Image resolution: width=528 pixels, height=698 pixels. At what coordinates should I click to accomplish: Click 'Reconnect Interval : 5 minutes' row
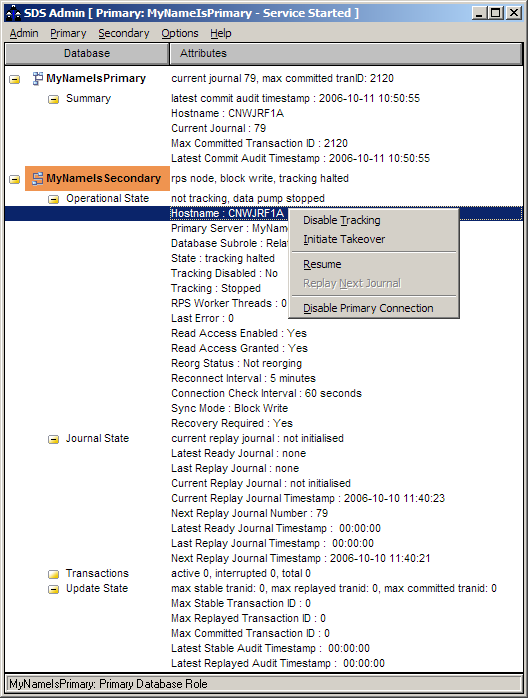point(244,378)
